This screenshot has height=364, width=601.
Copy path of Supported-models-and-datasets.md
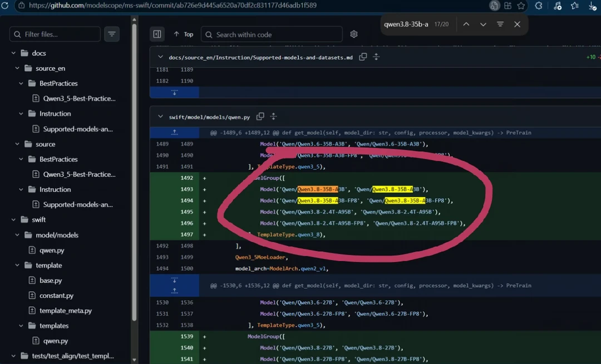pos(363,57)
